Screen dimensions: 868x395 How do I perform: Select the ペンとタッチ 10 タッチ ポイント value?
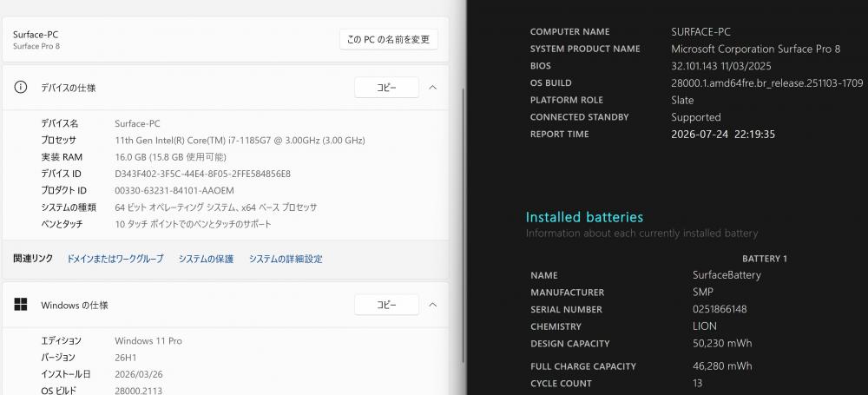click(194, 224)
